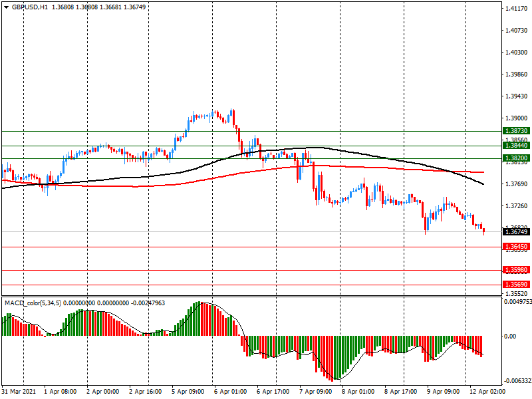Click the 31 Mar 2021 date label

(19, 392)
